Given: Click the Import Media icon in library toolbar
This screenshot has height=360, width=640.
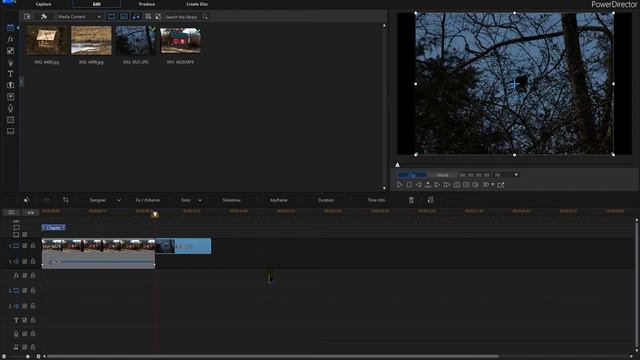Looking at the screenshot, I should pos(27,17).
